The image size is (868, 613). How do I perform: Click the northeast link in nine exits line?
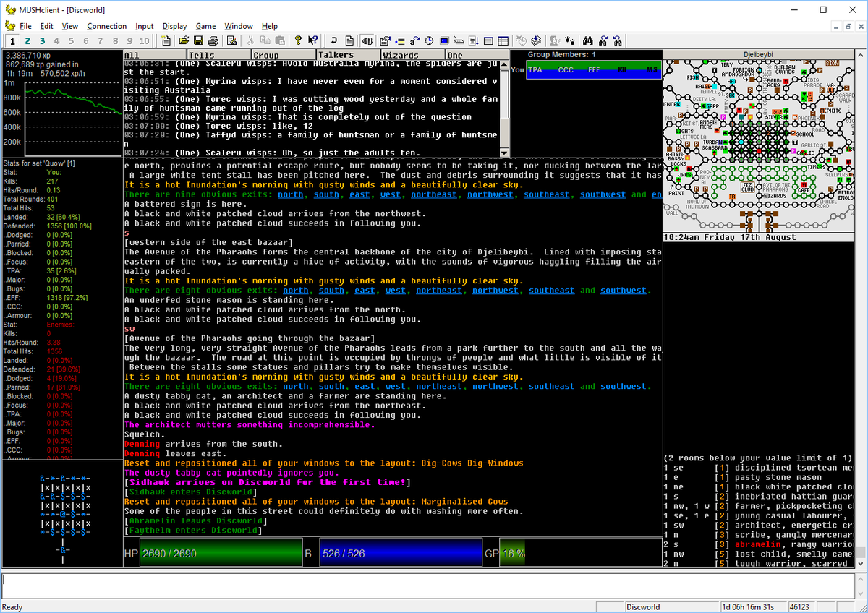[434, 194]
